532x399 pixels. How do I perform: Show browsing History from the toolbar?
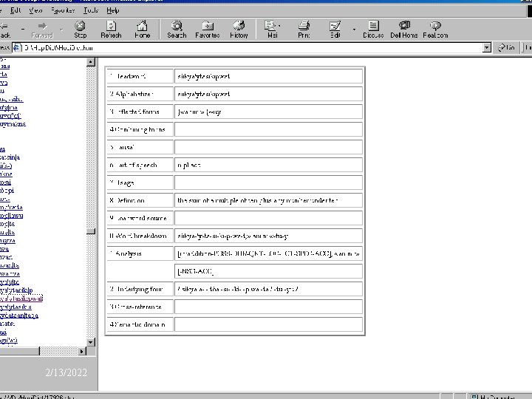click(x=239, y=30)
